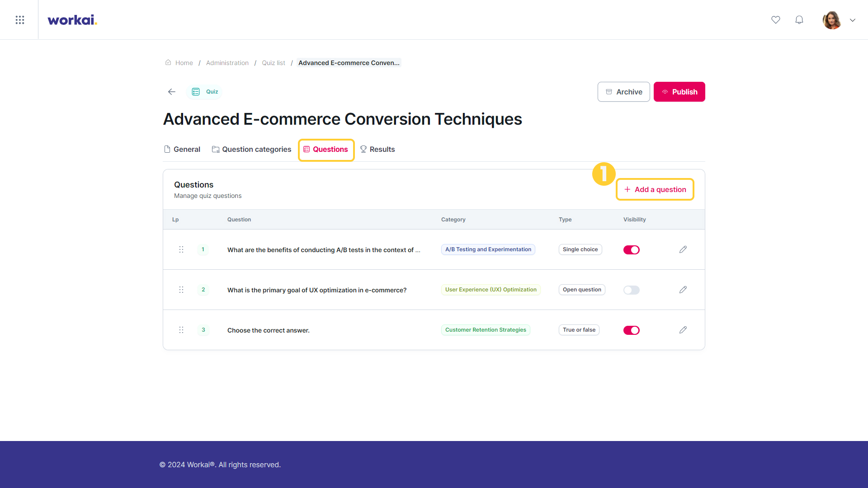
Task: Edit the 'Choose the correct answer' question
Action: [683, 330]
